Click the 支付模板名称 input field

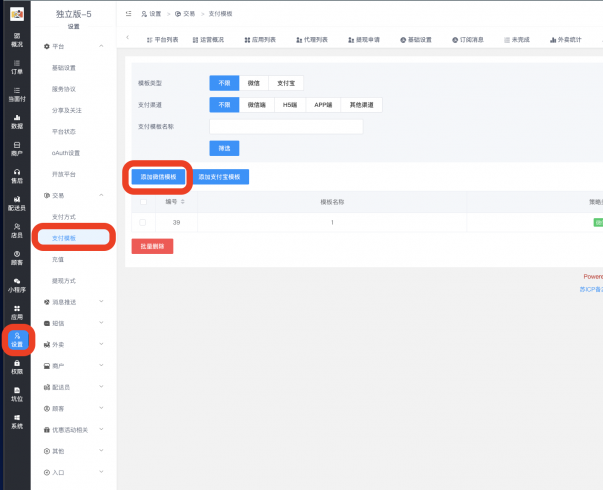point(285,126)
